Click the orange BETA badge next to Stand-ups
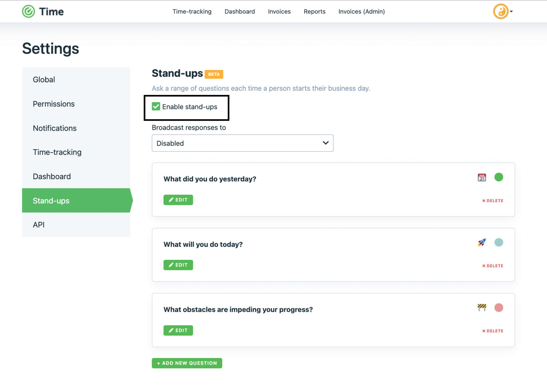The width and height of the screenshot is (547, 392). coord(214,74)
